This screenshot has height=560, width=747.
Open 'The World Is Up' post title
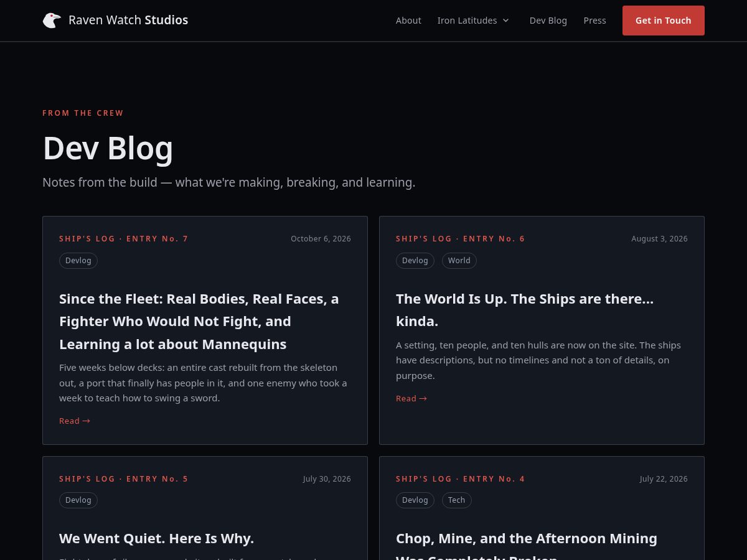525,310
